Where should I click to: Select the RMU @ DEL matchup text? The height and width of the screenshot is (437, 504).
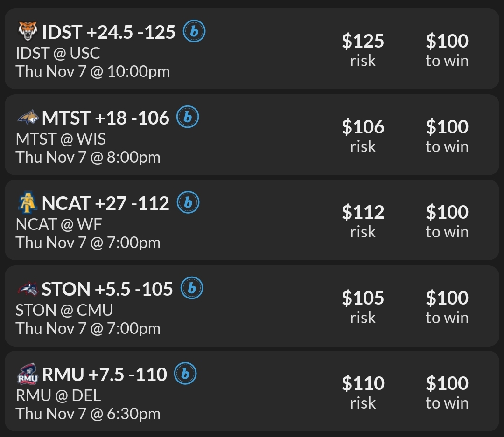58,395
